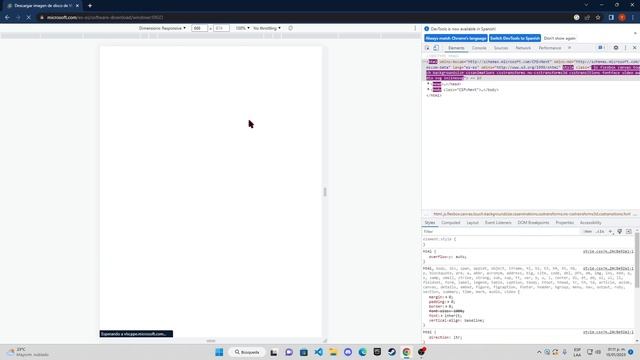The height and width of the screenshot is (360, 640).
Task: Expand the body node in DOM tree
Action: click(x=428, y=89)
